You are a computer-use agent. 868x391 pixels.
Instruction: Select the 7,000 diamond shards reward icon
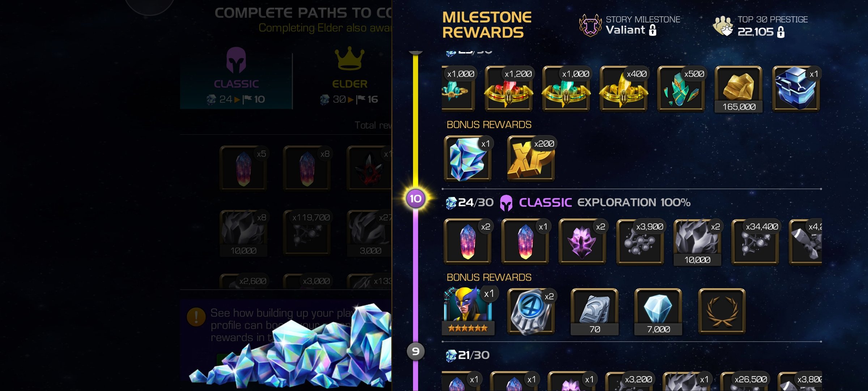coord(658,311)
